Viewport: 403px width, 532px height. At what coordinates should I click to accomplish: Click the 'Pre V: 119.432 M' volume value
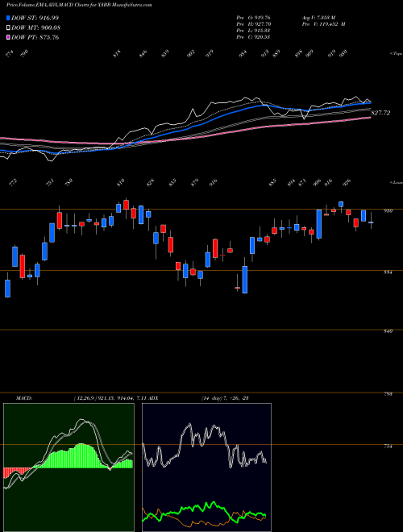click(323, 24)
